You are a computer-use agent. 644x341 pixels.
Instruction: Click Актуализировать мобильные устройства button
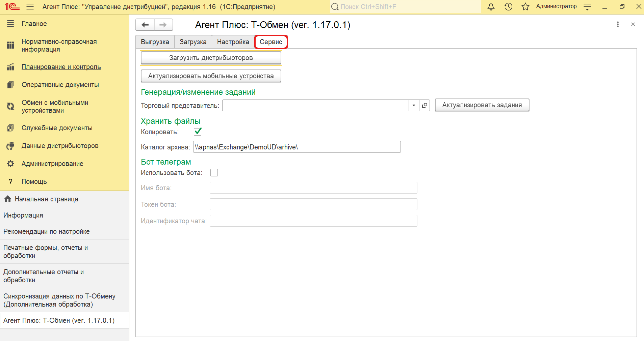pos(211,76)
